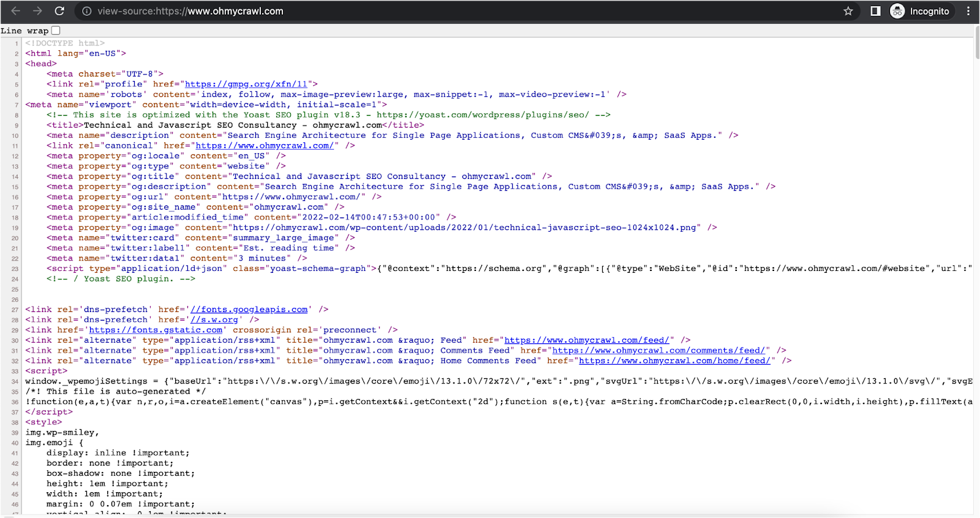
Task: Go back to the previous page
Action: point(16,11)
